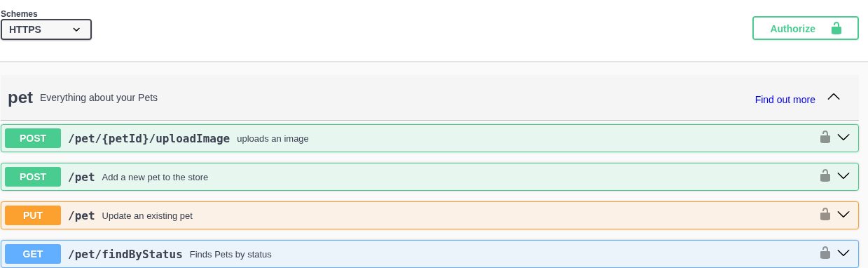Click the lock icon on findByStatus row

click(825, 253)
